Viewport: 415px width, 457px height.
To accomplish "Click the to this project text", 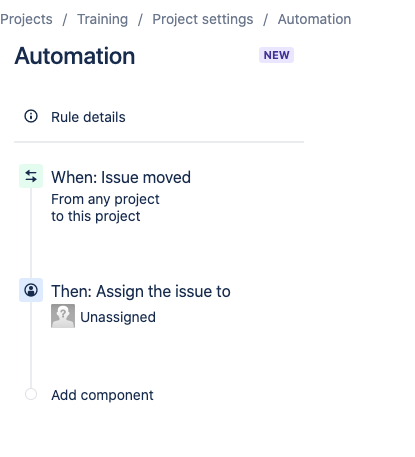I will pyautogui.click(x=96, y=216).
